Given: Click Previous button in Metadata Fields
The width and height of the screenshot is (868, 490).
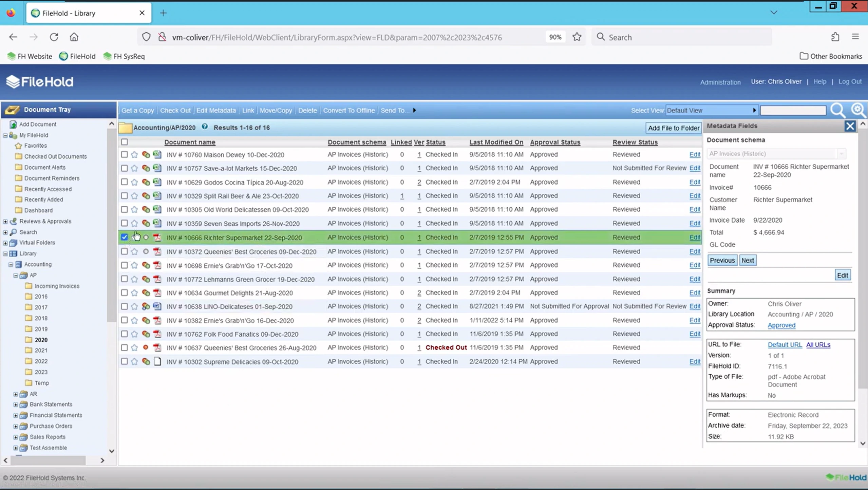Looking at the screenshot, I should tap(722, 260).
